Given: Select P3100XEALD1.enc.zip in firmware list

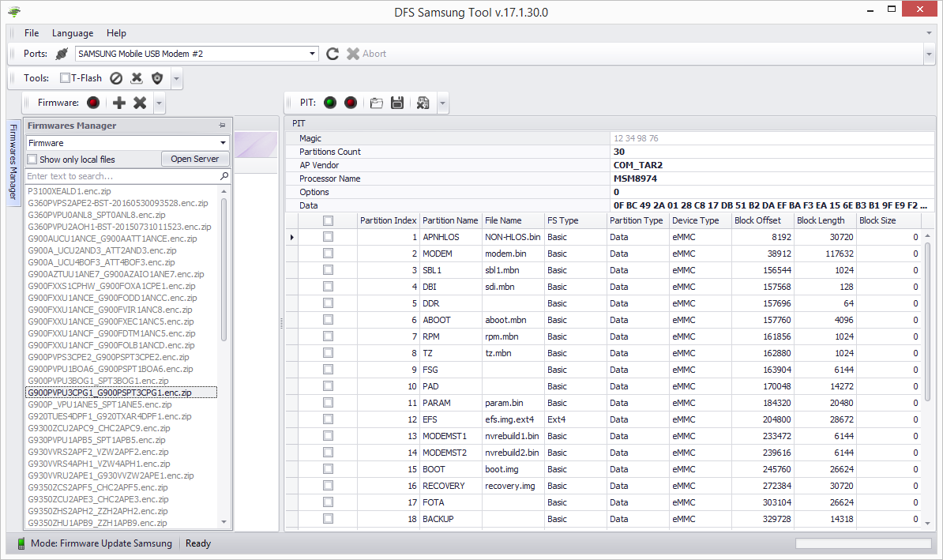Looking at the screenshot, I should [70, 191].
